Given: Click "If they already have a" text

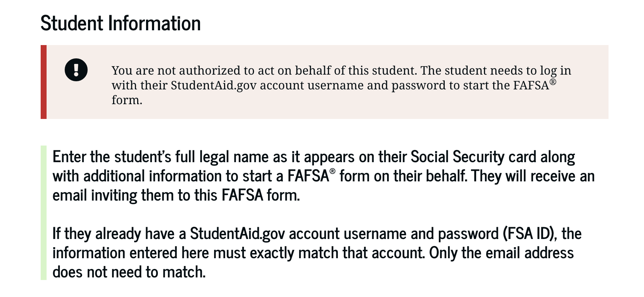Looking at the screenshot, I should coord(119,233).
